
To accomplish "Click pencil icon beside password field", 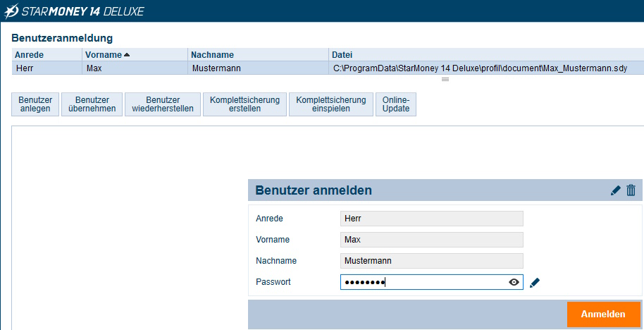I will 535,283.
